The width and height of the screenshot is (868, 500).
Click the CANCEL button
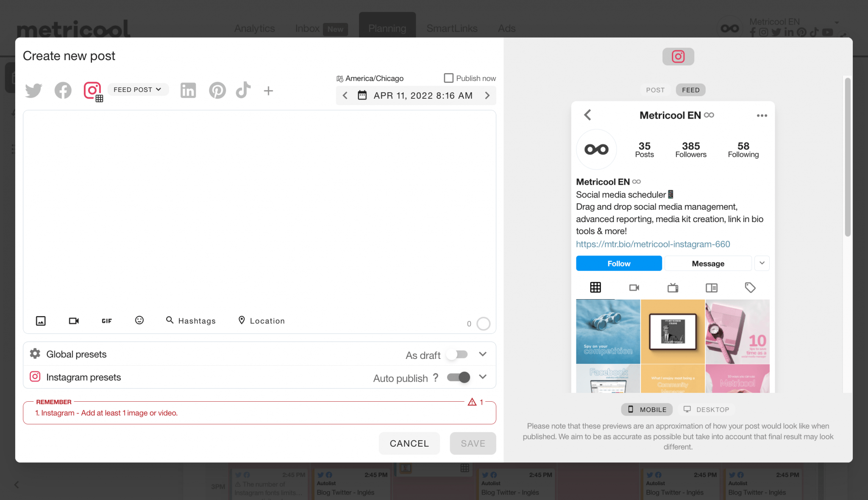pos(409,443)
